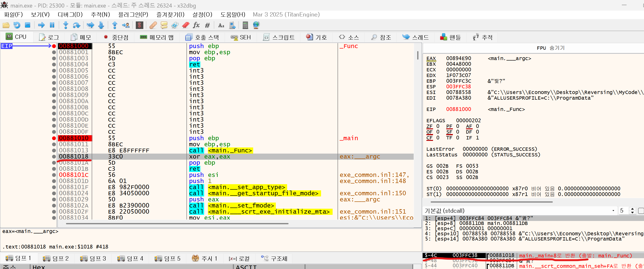644x269 pixels.
Task: Open the functions fx icon
Action: 197,25
